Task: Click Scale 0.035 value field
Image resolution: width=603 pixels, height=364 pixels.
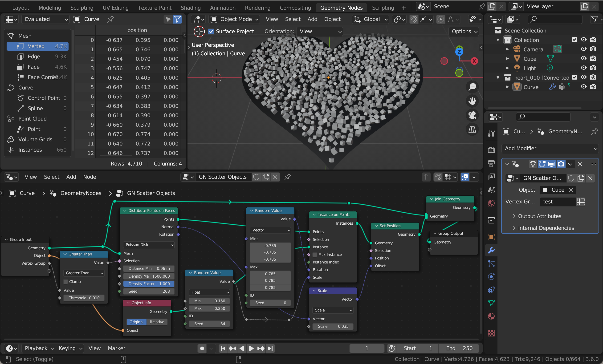Action: (x=333, y=326)
